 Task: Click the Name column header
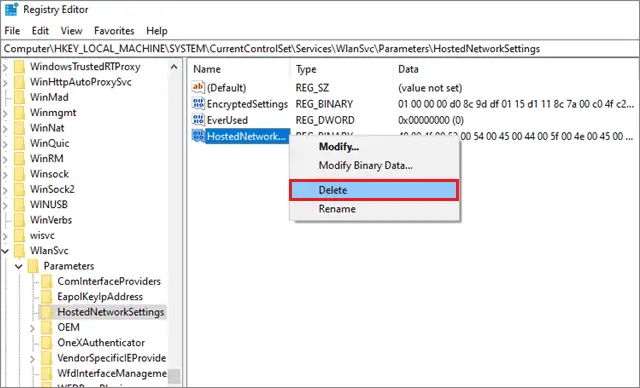point(207,69)
